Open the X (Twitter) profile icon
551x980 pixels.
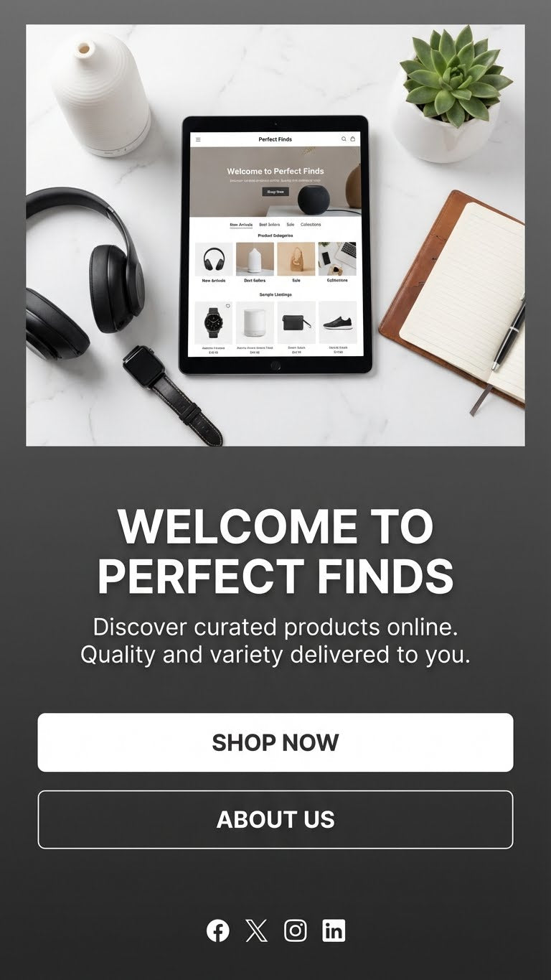coord(256,930)
